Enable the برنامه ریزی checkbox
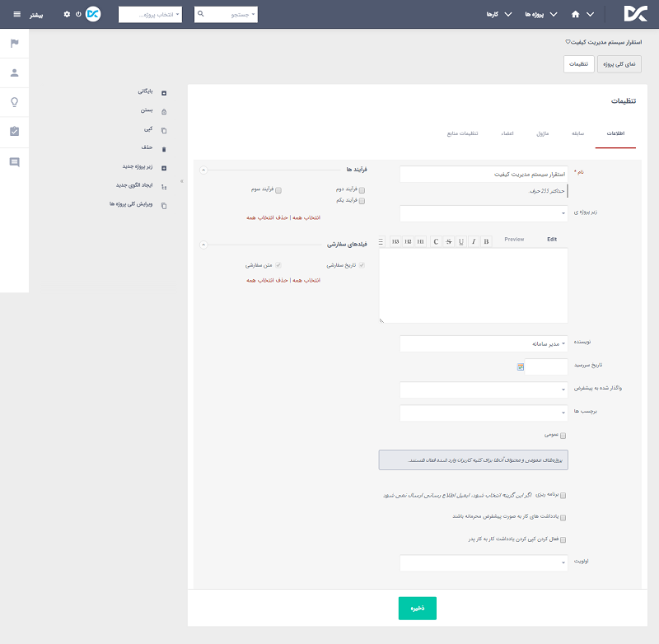The width and height of the screenshot is (659, 644). pyautogui.click(x=563, y=496)
